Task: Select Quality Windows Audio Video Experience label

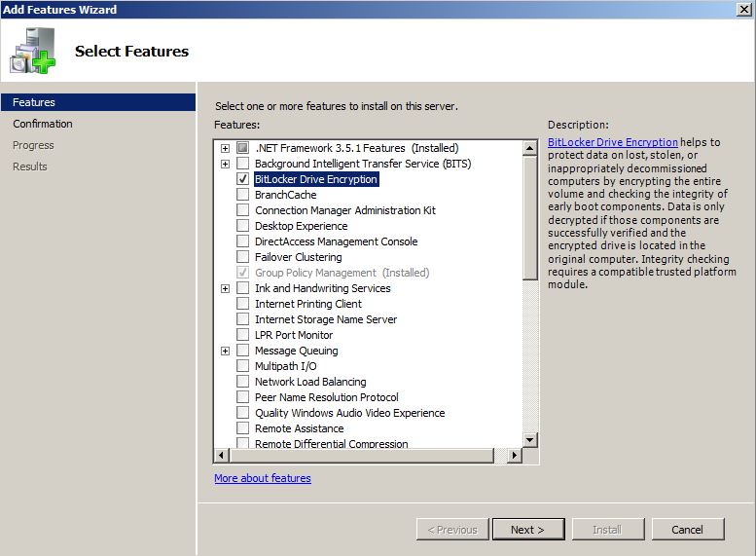Action: point(350,413)
